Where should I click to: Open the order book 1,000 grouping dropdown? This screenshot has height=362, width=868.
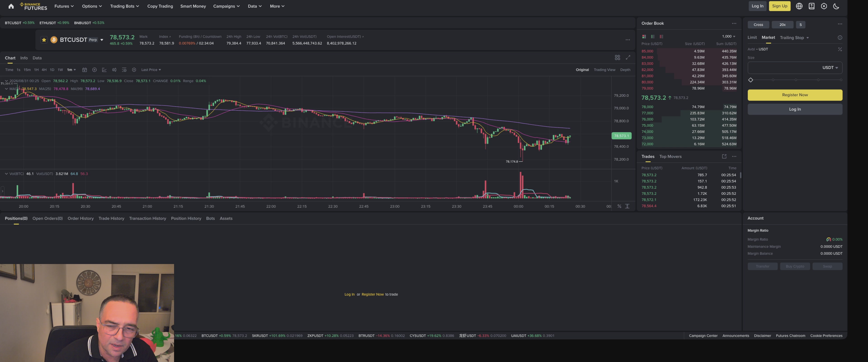(729, 36)
